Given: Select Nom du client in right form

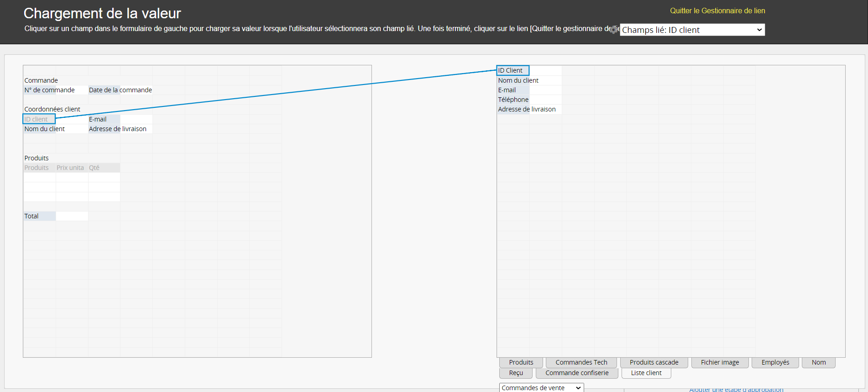Looking at the screenshot, I should point(518,80).
